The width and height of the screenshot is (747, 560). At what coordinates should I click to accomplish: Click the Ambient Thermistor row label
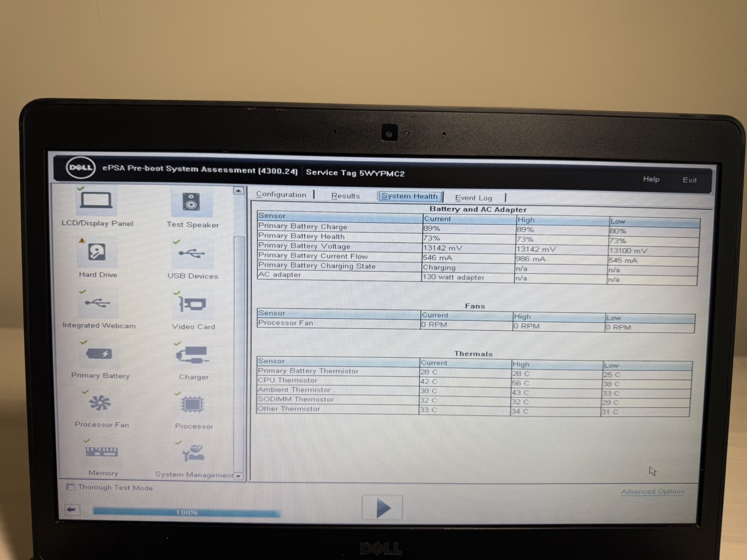point(294,390)
